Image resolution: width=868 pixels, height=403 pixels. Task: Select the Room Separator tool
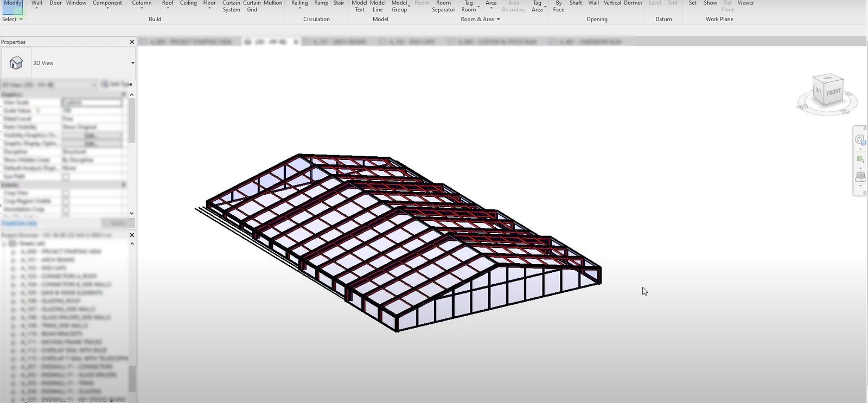(443, 6)
